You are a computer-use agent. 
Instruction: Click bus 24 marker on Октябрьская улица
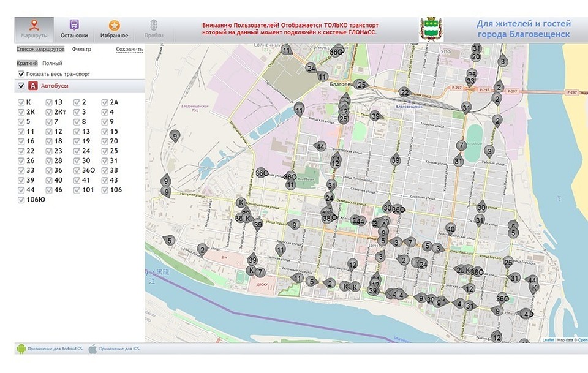click(330, 198)
